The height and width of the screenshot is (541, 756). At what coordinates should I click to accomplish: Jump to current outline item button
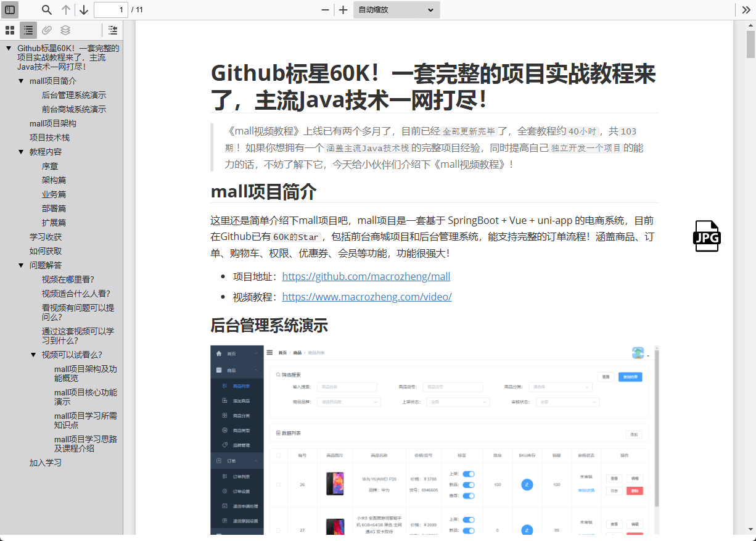pos(113,30)
